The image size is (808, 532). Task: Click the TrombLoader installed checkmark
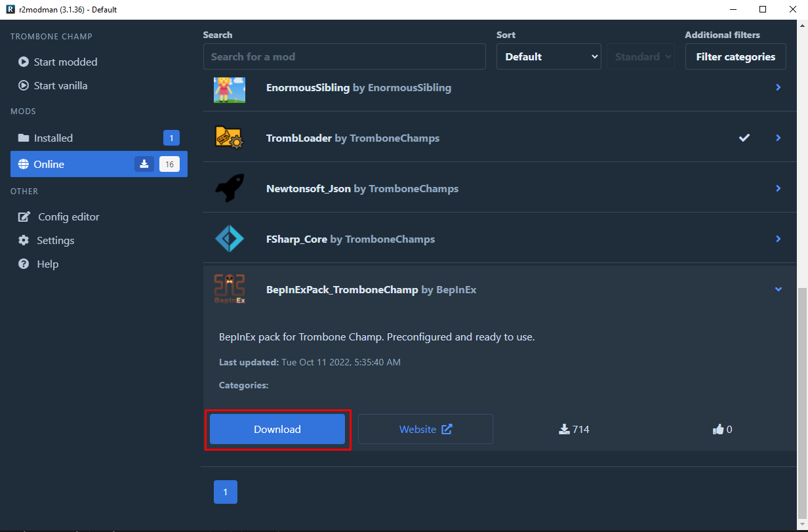coord(744,138)
